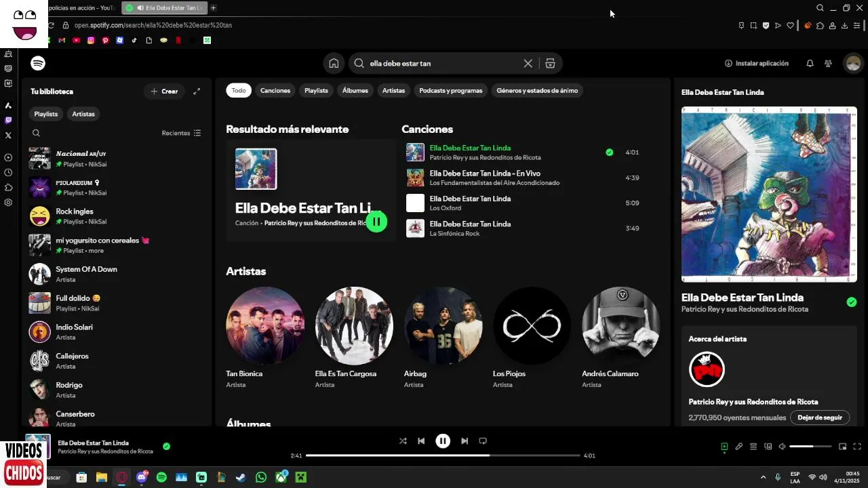This screenshot has width=868, height=488.
Task: Switch to Podcasts y programas filter
Action: (451, 90)
